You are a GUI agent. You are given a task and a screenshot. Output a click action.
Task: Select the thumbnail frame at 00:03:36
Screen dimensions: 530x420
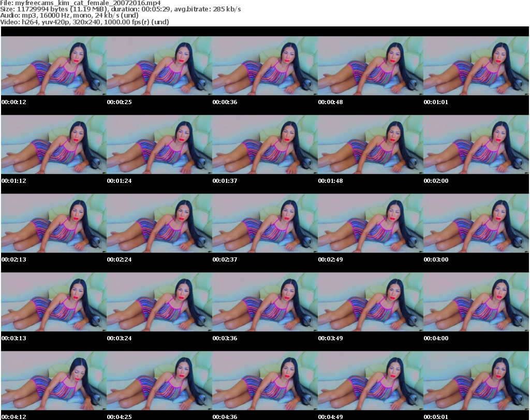265,301
